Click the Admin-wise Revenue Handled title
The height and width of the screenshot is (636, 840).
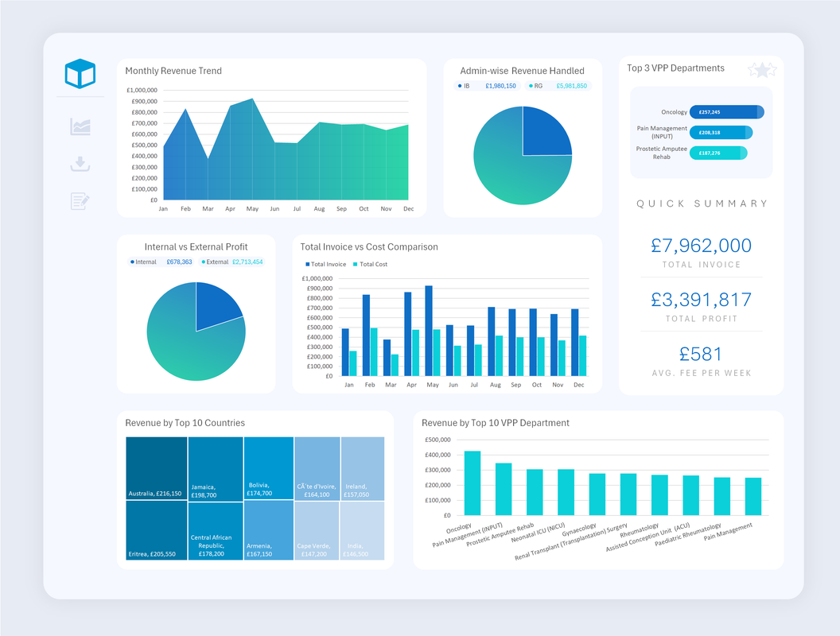[x=523, y=71]
